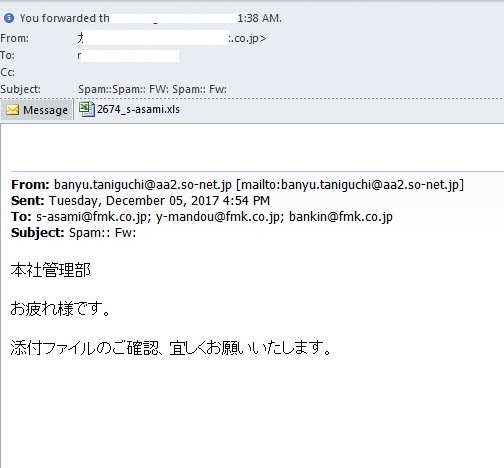Screen dimensions: 504x468
Task: Open the mailto:banyu.taniguchi@aa2.so-net.jp link
Action: click(350, 184)
